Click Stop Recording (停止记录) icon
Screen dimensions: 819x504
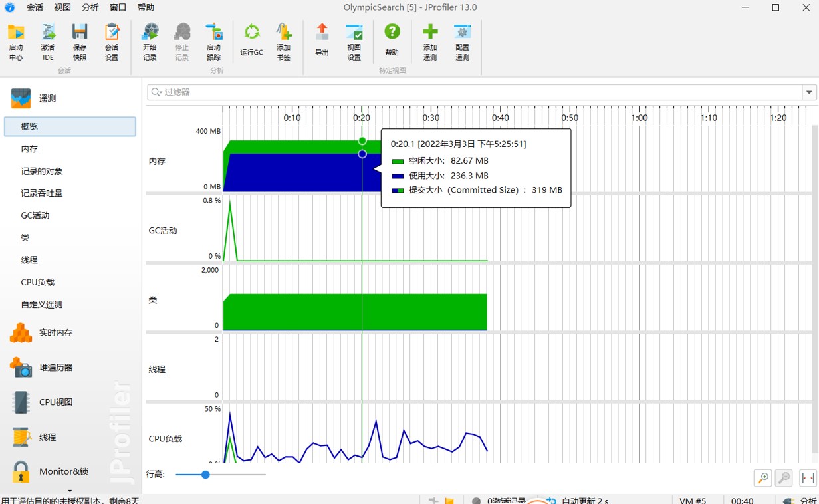pos(182,42)
